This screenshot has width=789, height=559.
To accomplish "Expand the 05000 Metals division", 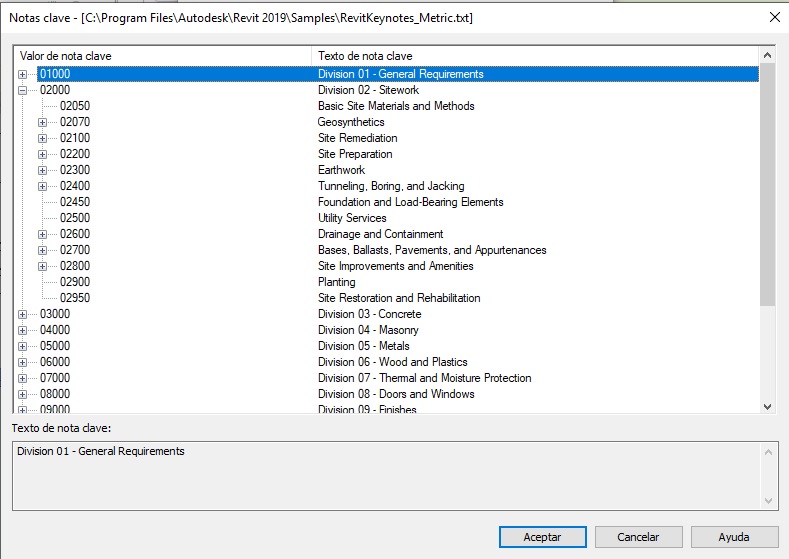I will [x=23, y=346].
